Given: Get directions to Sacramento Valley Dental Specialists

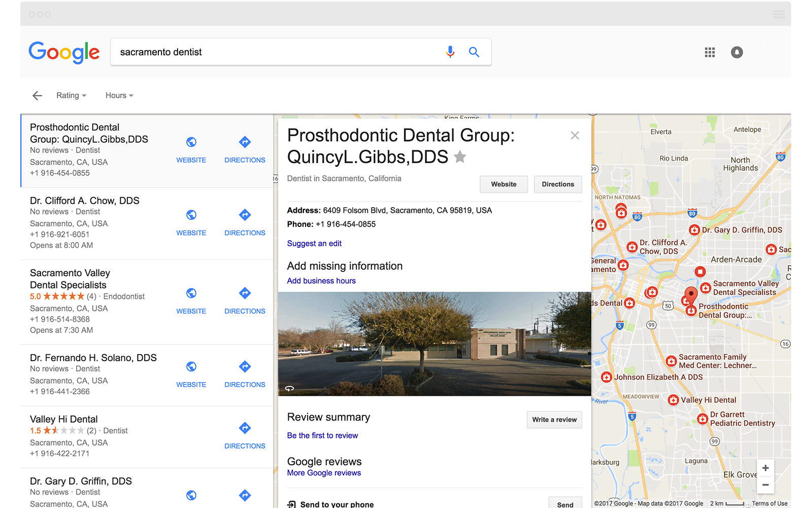Looking at the screenshot, I should [245, 301].
